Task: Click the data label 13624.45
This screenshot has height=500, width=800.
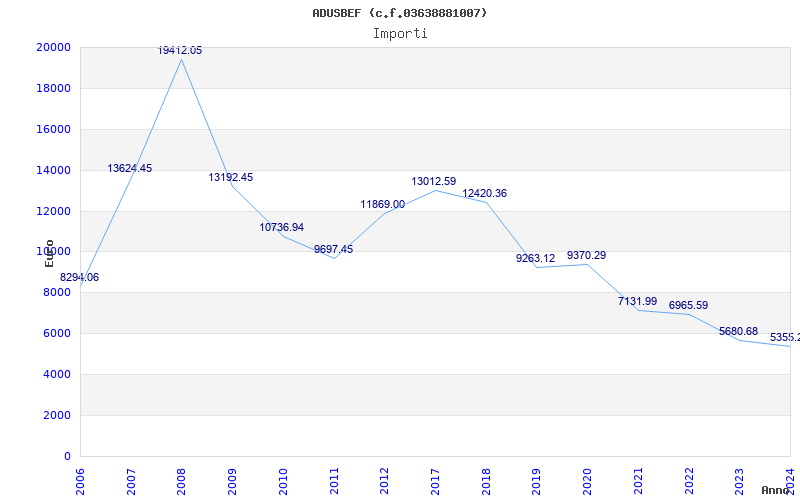Action: click(x=130, y=168)
